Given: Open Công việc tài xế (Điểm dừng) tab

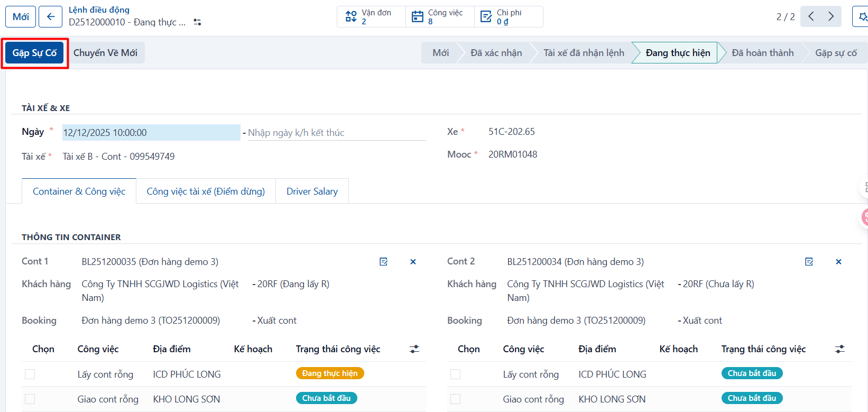Looking at the screenshot, I should pos(206,191).
